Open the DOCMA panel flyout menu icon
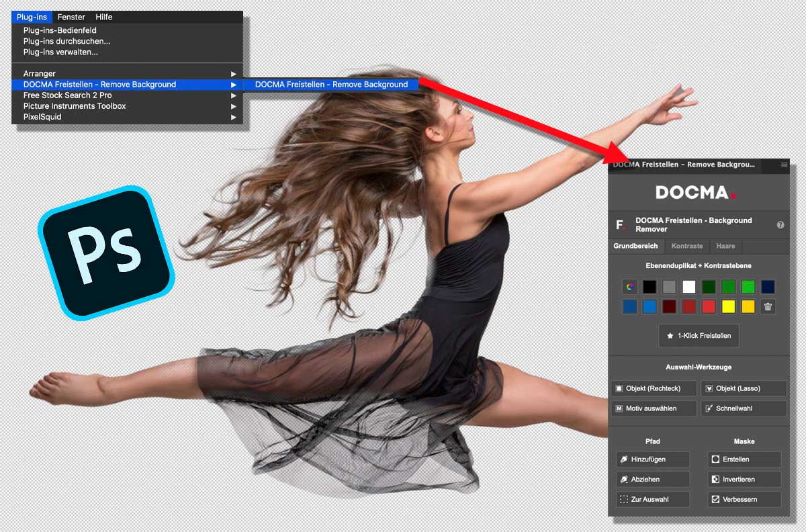This screenshot has width=806, height=532. coord(784,165)
